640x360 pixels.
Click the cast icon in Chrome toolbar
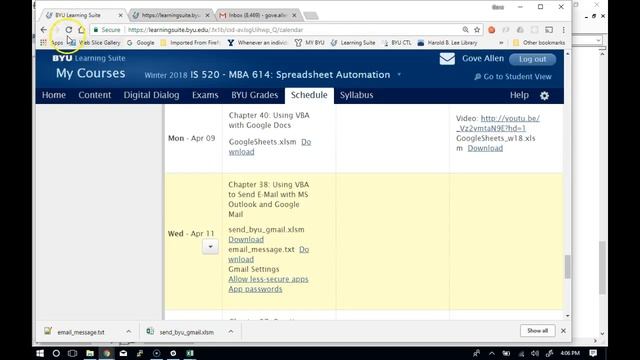[x=549, y=30]
